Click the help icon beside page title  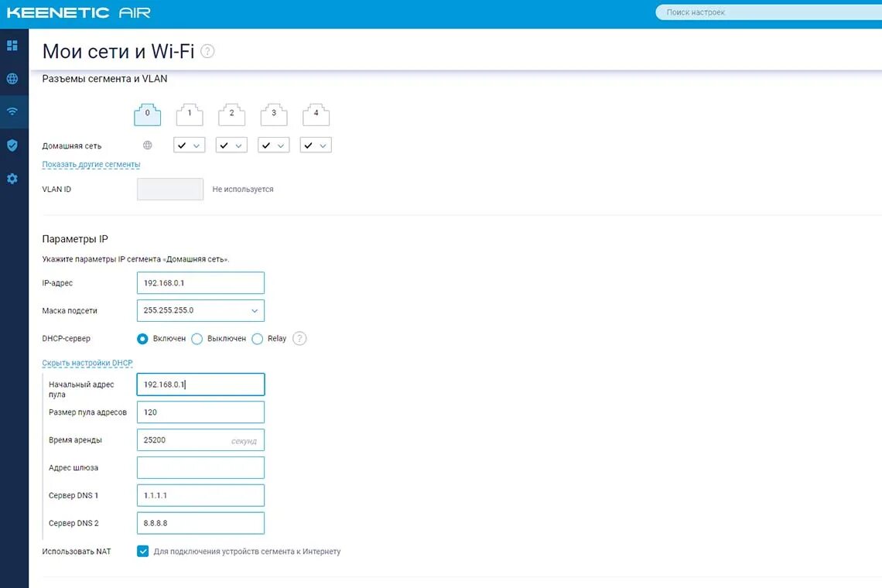coord(207,51)
